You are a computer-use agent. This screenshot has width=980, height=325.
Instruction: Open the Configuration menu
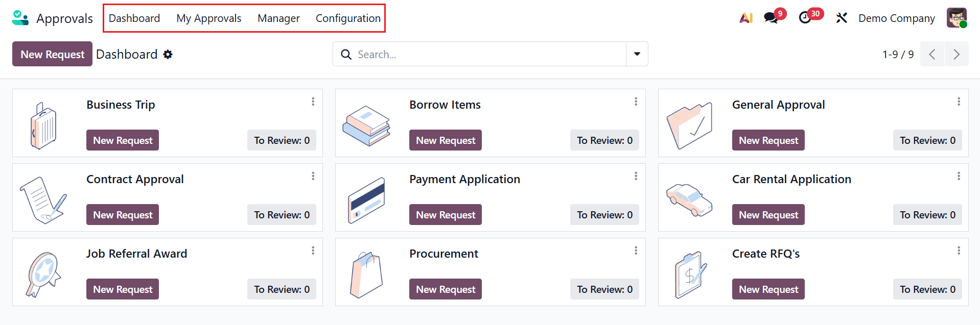348,18
